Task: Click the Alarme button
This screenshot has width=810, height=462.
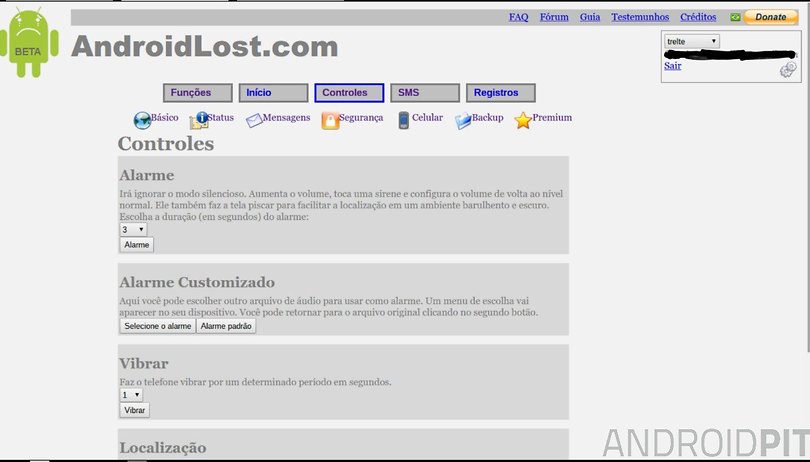Action: point(136,245)
